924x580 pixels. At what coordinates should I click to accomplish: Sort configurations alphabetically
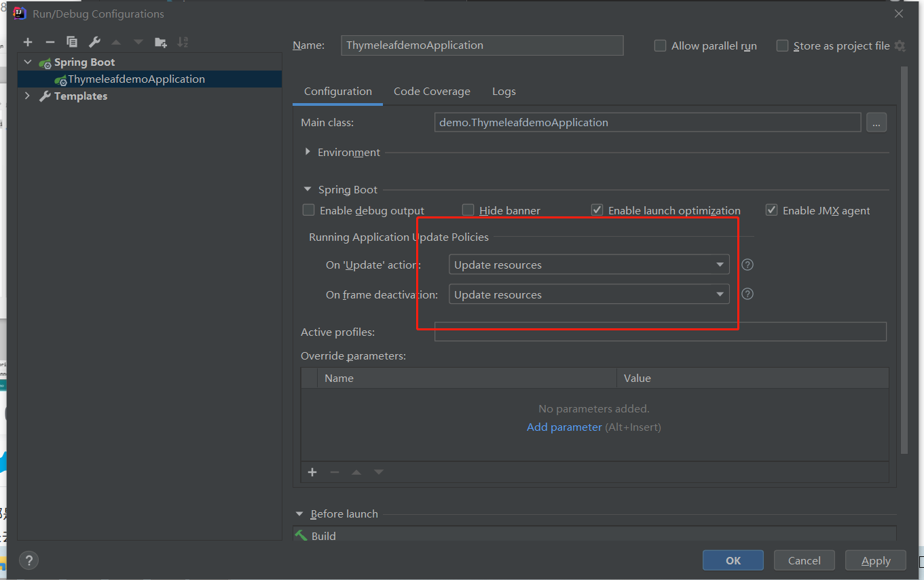pyautogui.click(x=183, y=42)
